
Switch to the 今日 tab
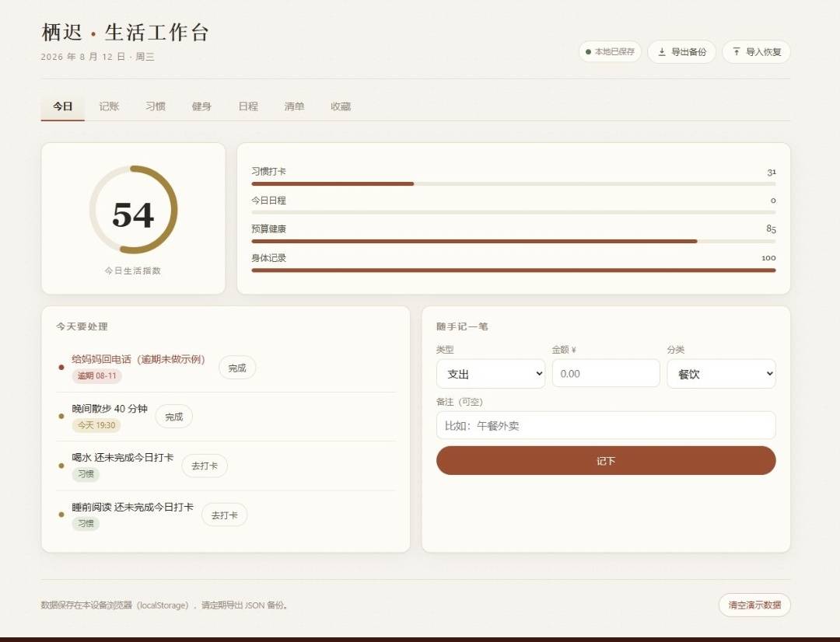tap(63, 106)
